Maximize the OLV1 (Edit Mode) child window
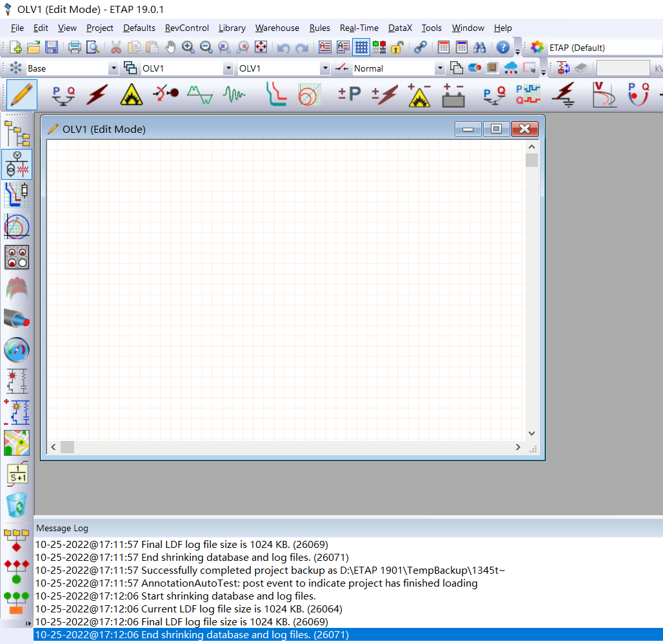This screenshot has height=644, width=663. pos(496,129)
